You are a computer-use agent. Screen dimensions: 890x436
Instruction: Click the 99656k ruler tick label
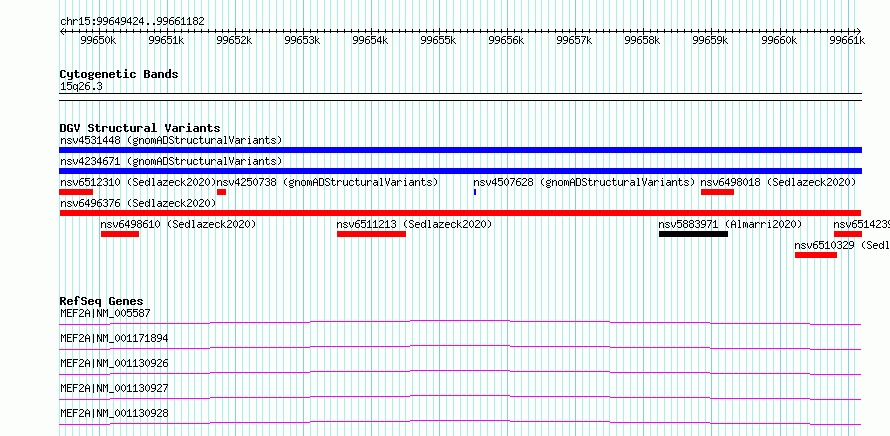[x=507, y=40]
